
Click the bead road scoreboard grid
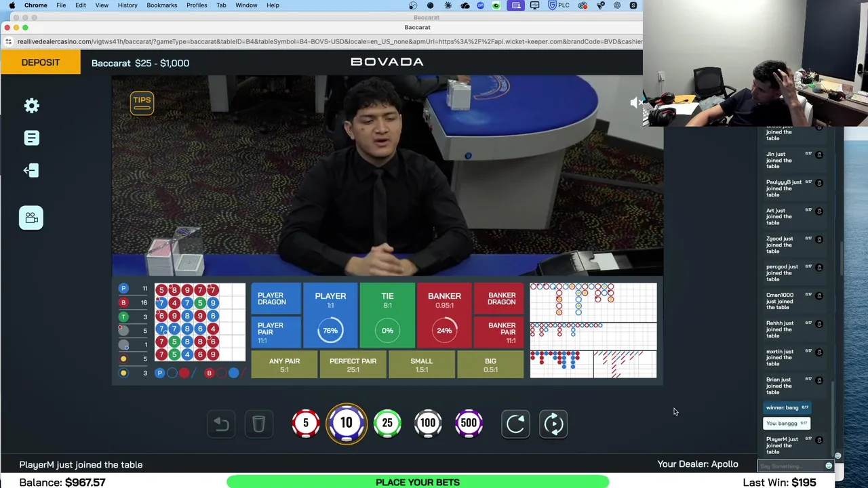200,323
